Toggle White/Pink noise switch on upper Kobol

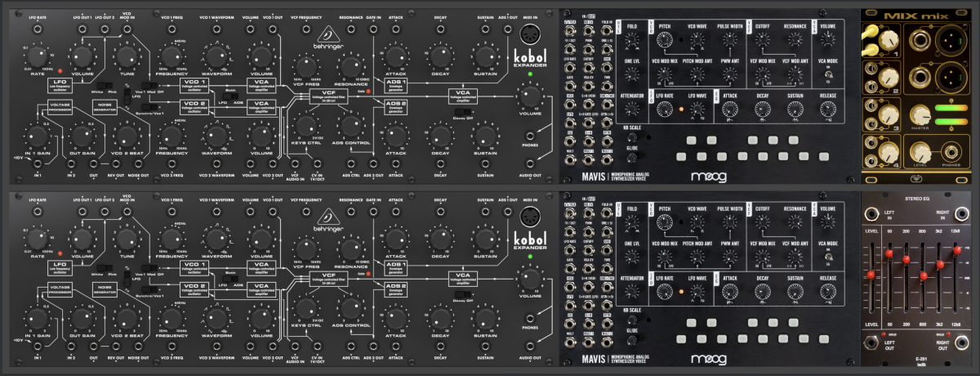(105, 85)
